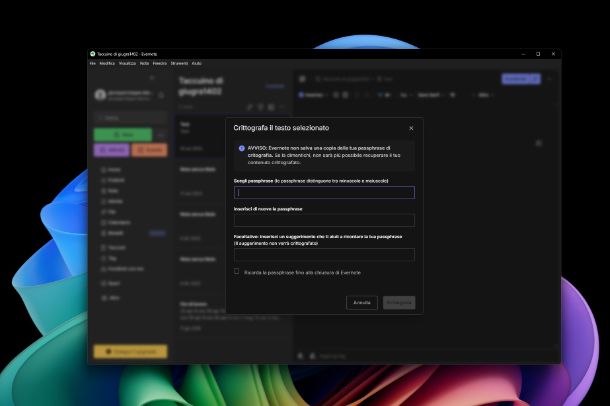Open Tag in the sidebar
Viewport: 610px width, 406px height.
pos(109,258)
